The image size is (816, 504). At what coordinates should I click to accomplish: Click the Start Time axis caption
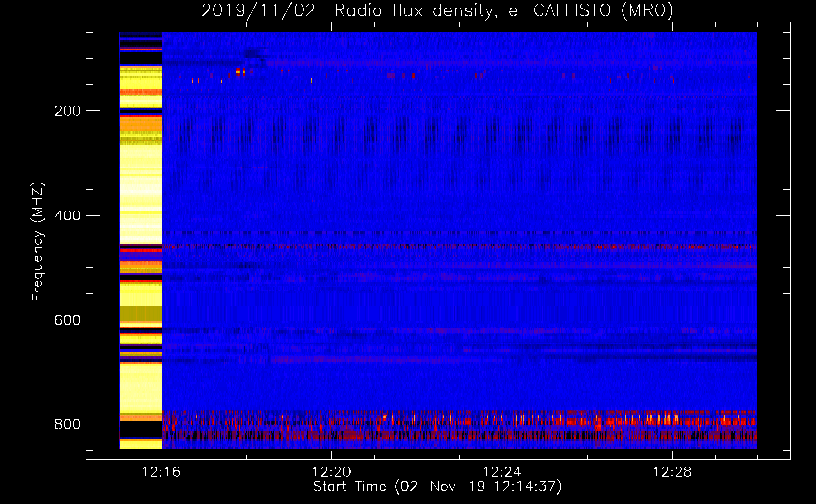(x=437, y=487)
